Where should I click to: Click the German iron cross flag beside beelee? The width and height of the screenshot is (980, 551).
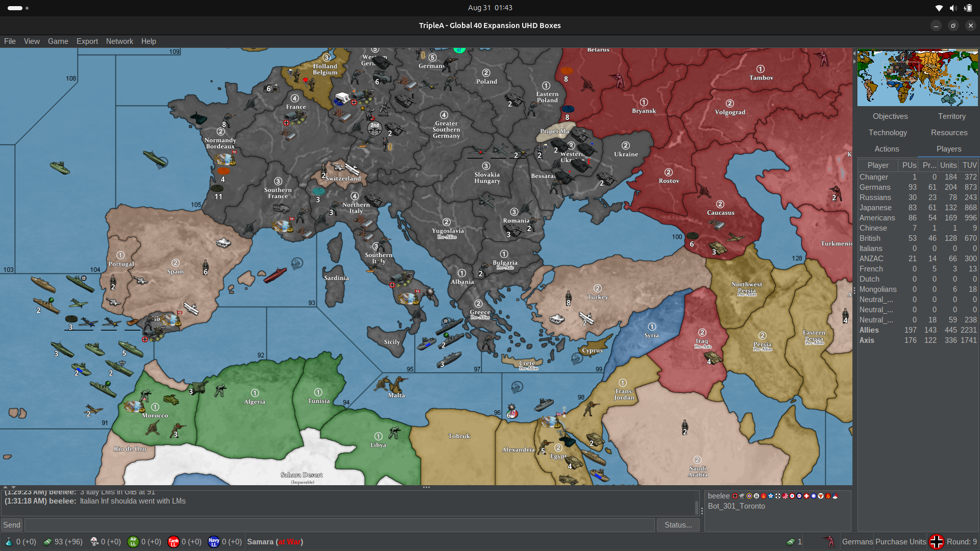point(735,496)
